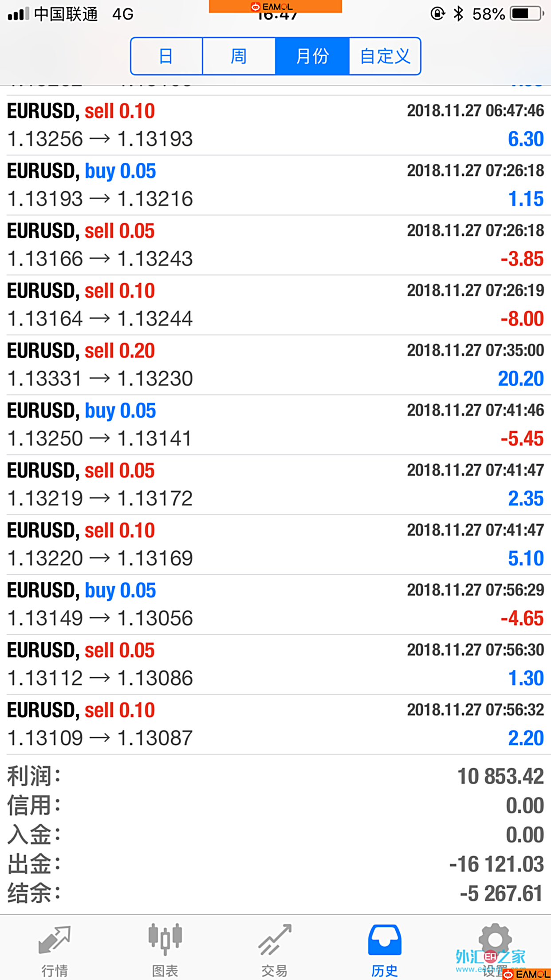
Task: Open the 行情 quotes icon
Action: click(55, 940)
